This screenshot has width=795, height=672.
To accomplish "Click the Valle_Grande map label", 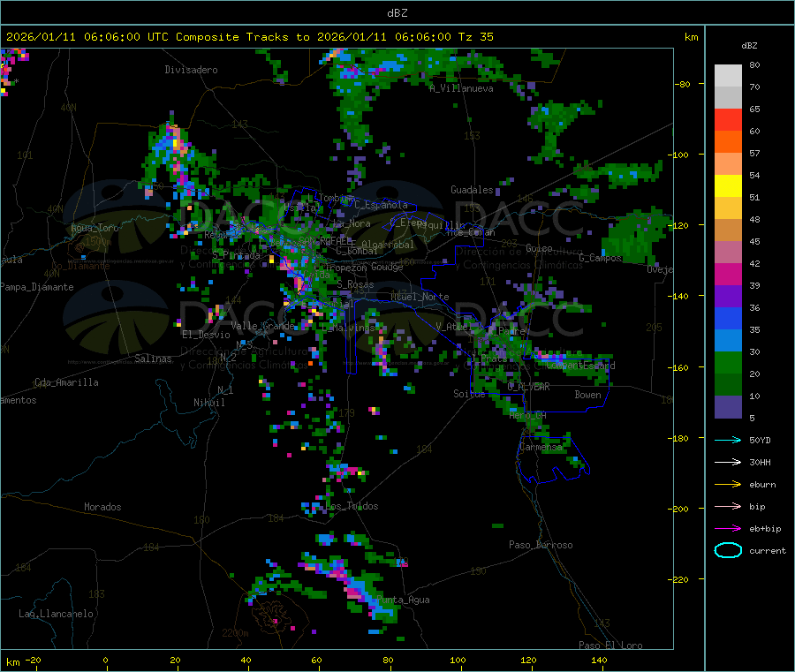I will click(262, 326).
